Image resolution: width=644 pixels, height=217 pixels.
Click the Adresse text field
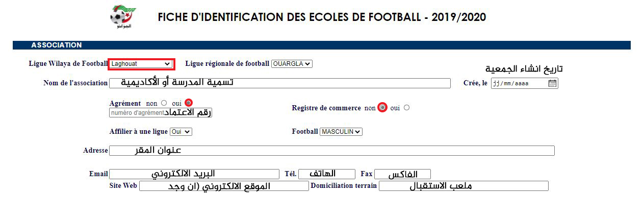pos(331,151)
